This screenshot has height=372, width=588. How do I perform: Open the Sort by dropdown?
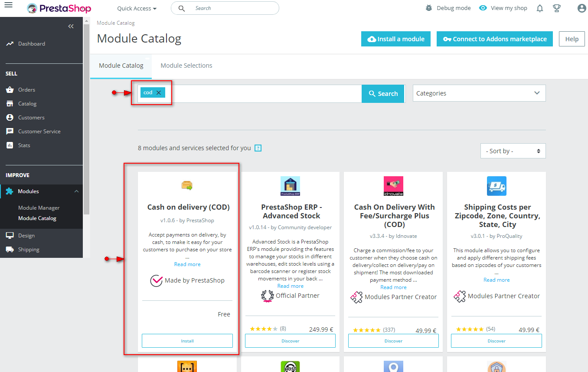click(x=513, y=151)
